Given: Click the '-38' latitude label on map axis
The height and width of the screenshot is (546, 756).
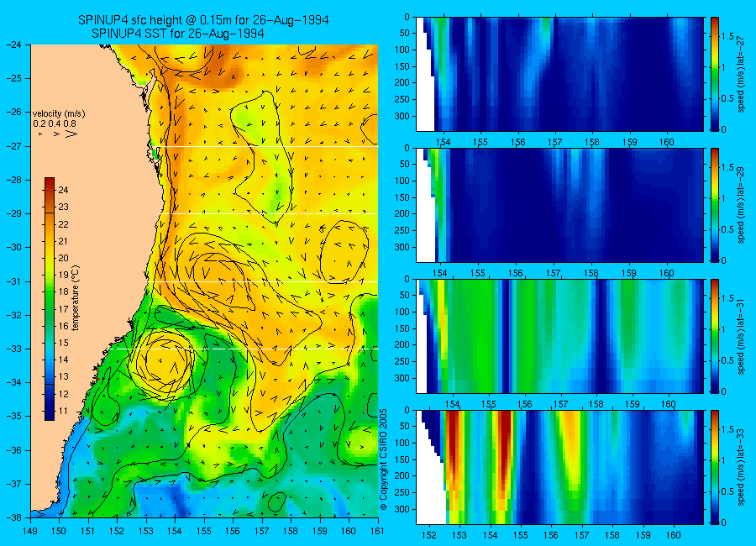Looking at the screenshot, I should point(15,517).
